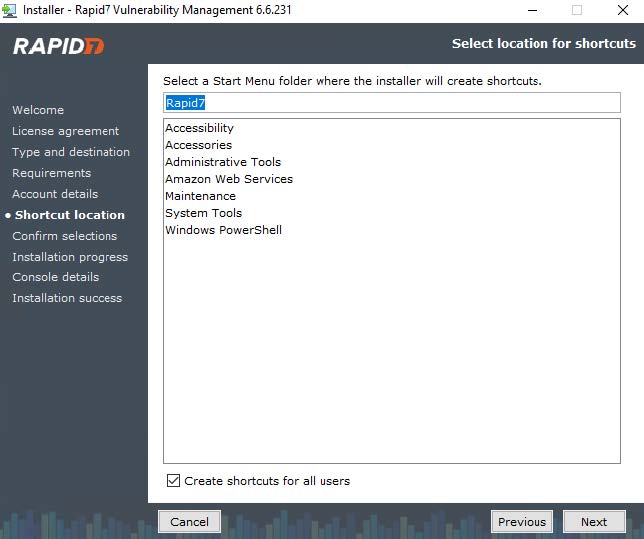Click the Installation success step

pos(67,298)
